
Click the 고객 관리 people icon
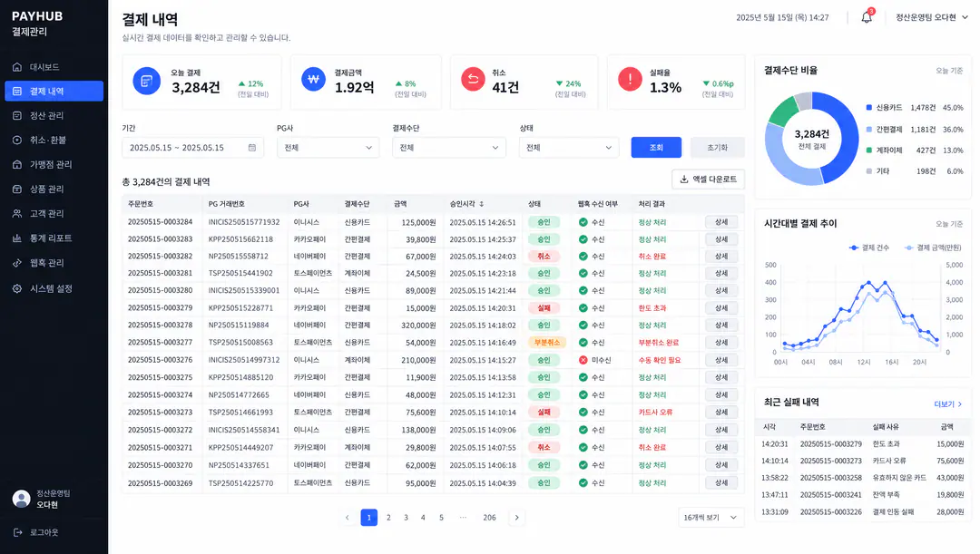click(x=17, y=214)
